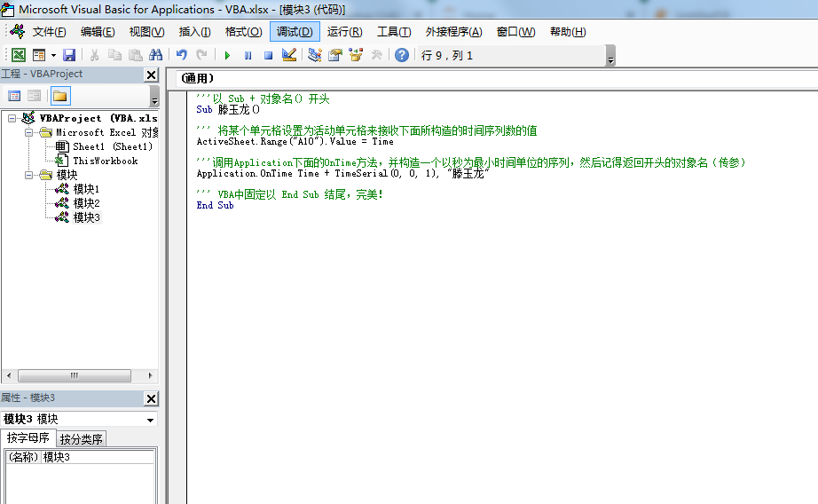Undo the last edit
818x504 pixels.
[182, 55]
